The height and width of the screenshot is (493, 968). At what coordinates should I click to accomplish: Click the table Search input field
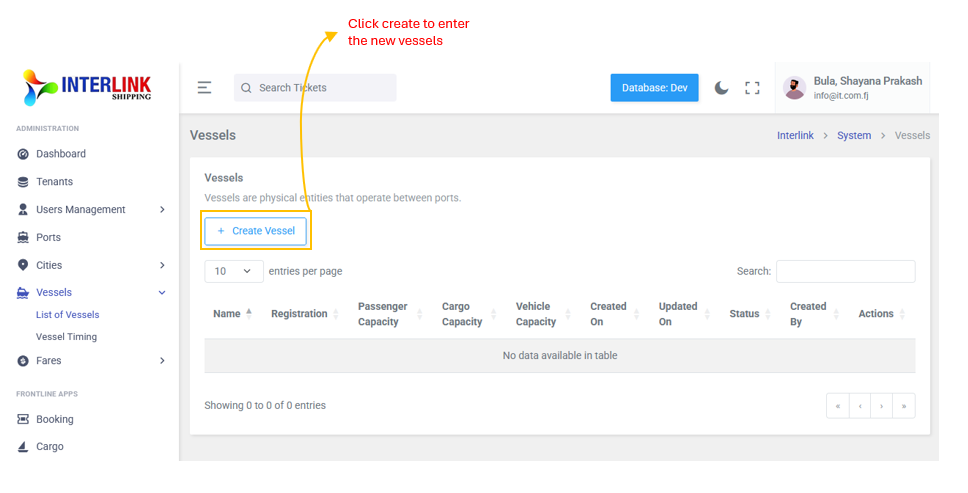[x=845, y=271]
